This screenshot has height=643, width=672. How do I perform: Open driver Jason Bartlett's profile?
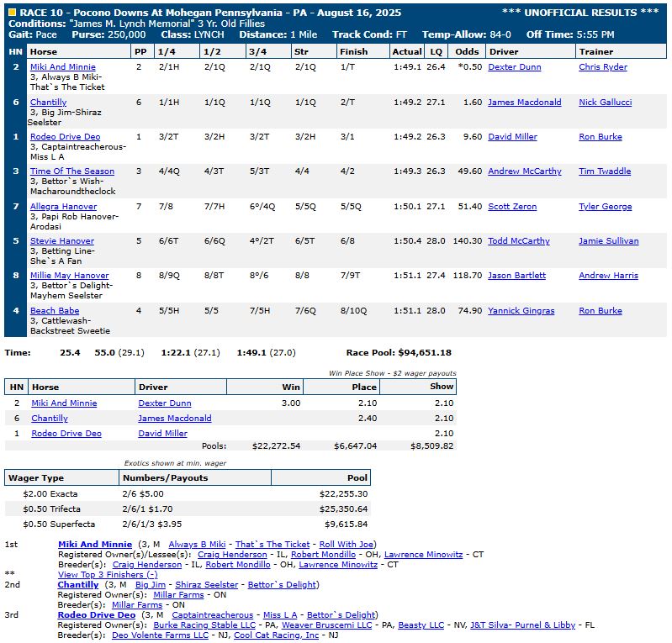coord(516,276)
